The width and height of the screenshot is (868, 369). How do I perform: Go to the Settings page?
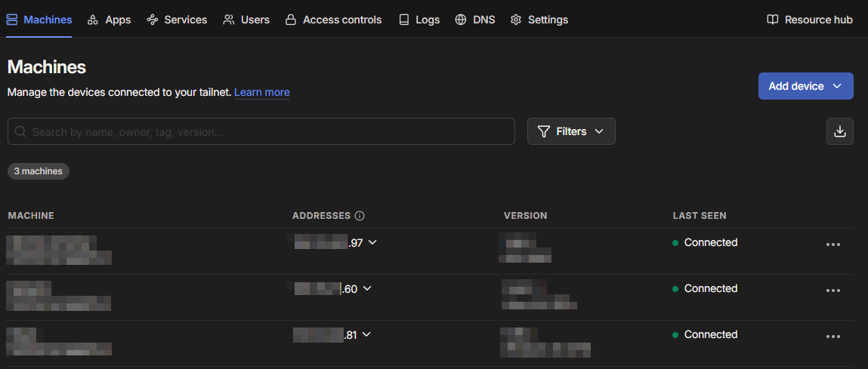click(x=539, y=20)
